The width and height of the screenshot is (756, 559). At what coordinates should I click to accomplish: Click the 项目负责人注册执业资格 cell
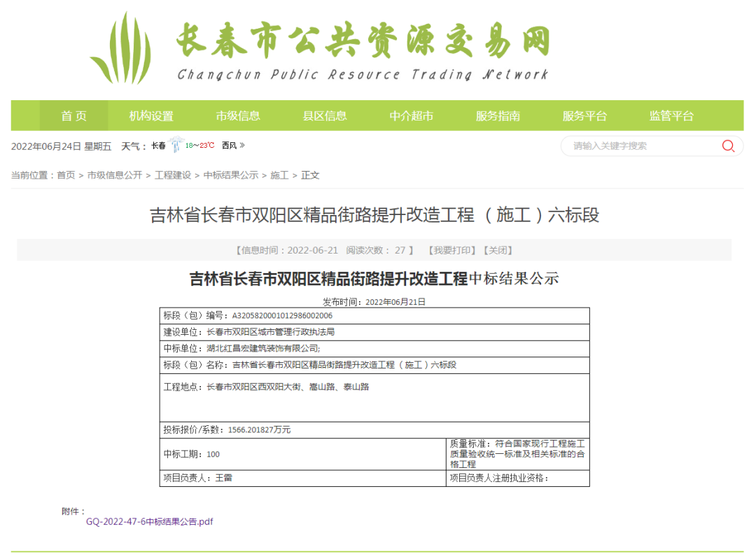point(517,478)
